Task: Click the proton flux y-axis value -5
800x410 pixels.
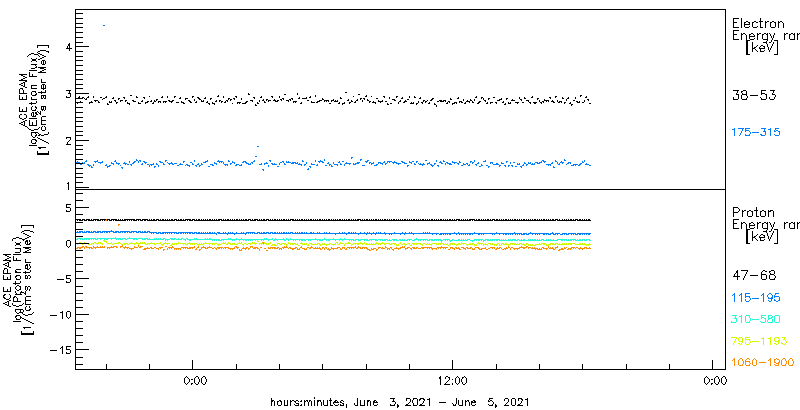Action: click(64, 279)
